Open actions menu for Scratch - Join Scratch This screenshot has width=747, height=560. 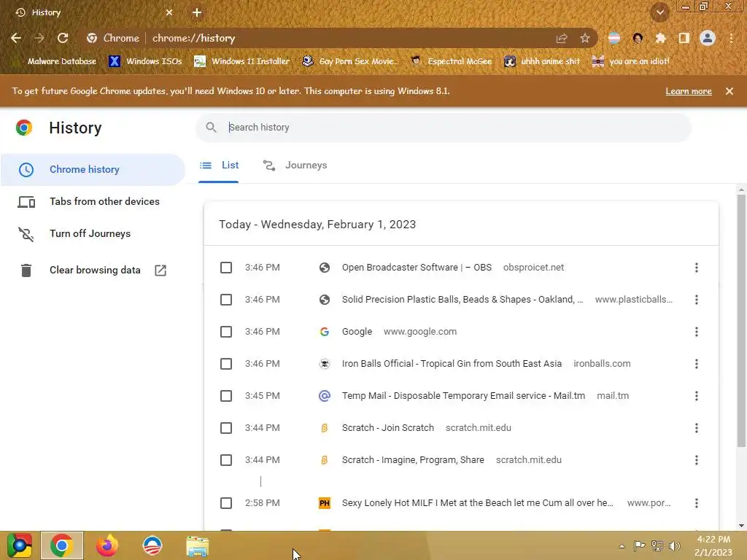click(x=697, y=427)
